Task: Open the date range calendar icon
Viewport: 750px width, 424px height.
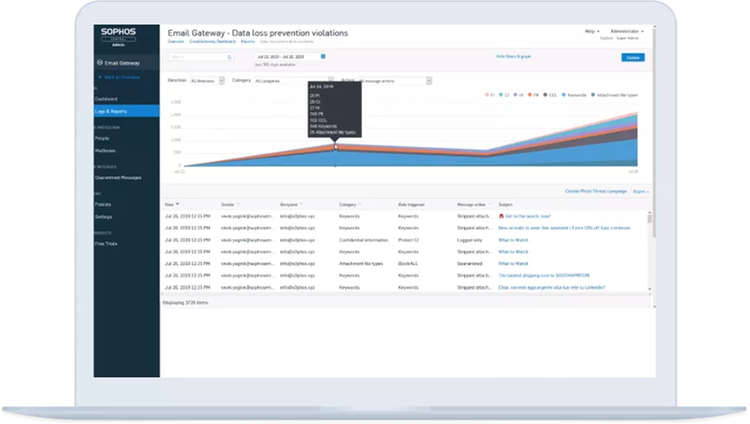Action: click(x=323, y=56)
